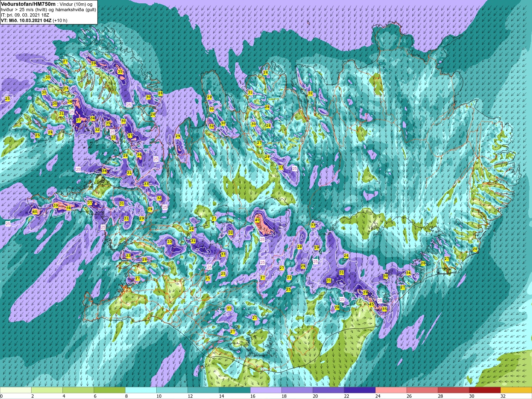Click the color scale tick label 4

63,396
